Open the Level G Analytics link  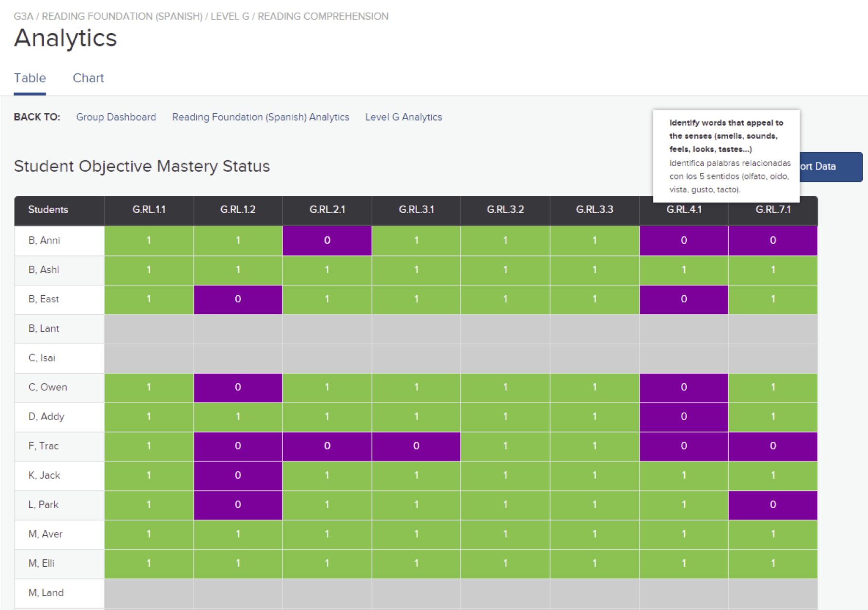404,117
